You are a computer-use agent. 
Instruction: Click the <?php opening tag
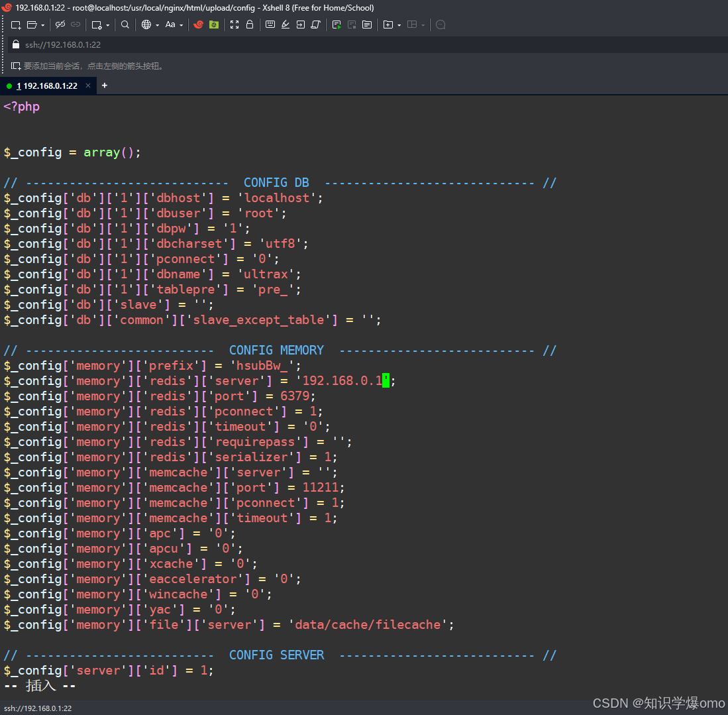pos(22,107)
